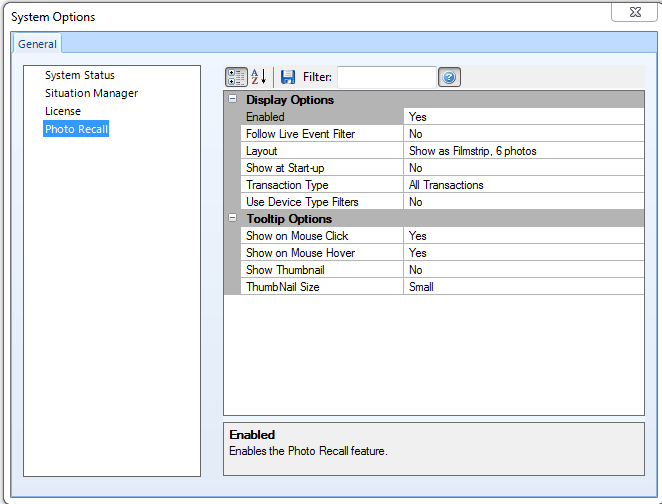Viewport: 662px width, 504px height.
Task: Select the License item
Action: point(63,111)
